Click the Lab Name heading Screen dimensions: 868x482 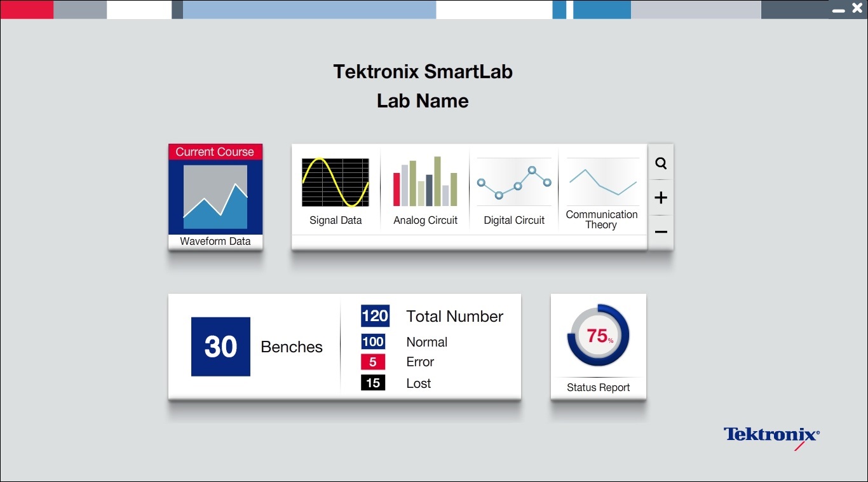click(x=423, y=101)
